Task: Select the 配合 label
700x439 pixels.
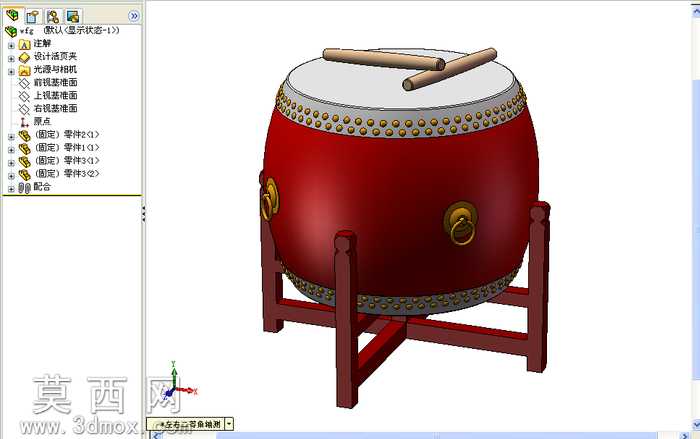Action: (x=42, y=187)
